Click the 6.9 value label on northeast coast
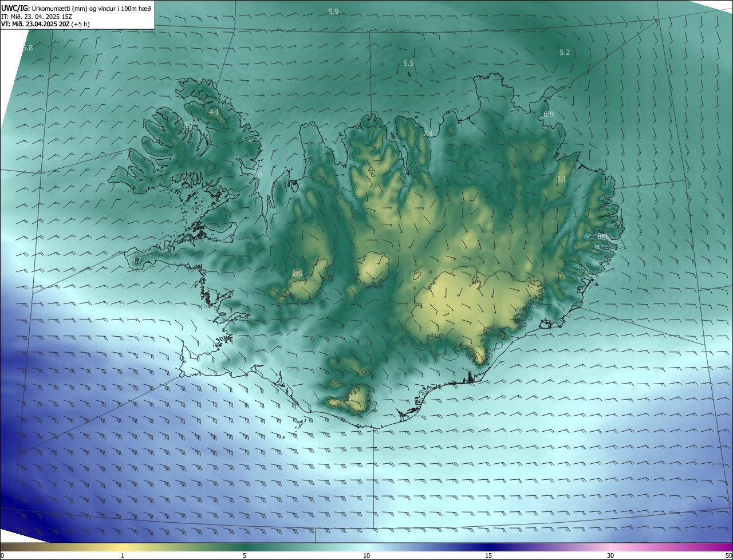 point(549,115)
